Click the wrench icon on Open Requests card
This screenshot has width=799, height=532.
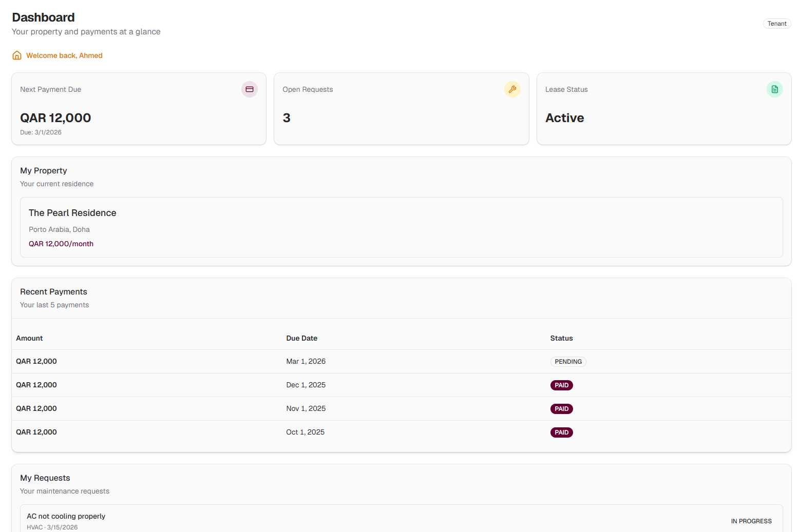pyautogui.click(x=512, y=89)
